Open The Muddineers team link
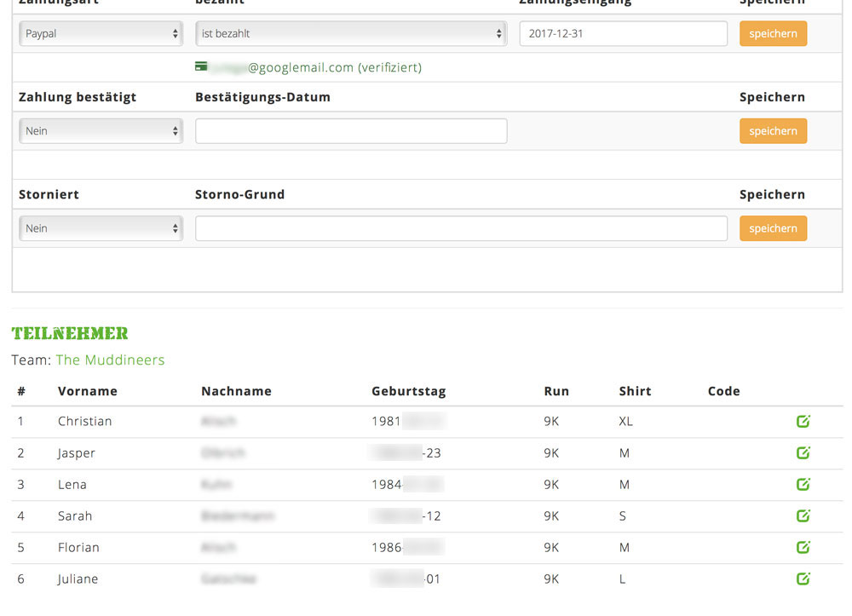Screen dimensions: 852x616 [x=110, y=360]
